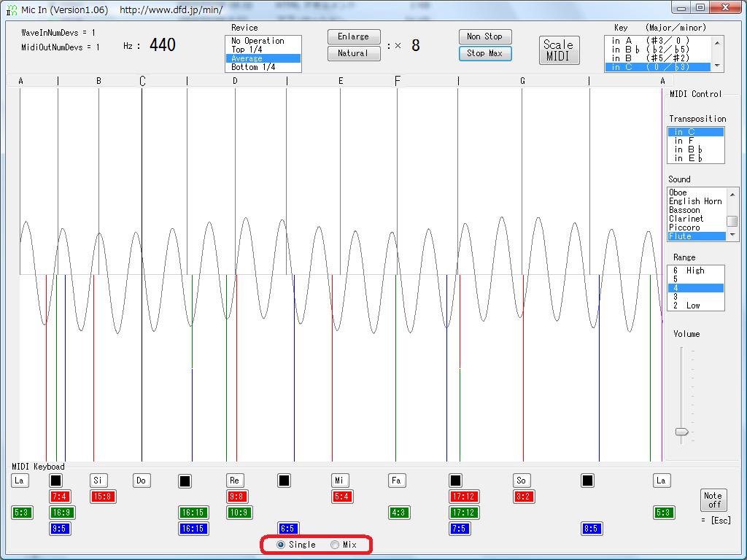Play the Mi key on MIDI keyboard
The image size is (747, 560).
click(339, 481)
